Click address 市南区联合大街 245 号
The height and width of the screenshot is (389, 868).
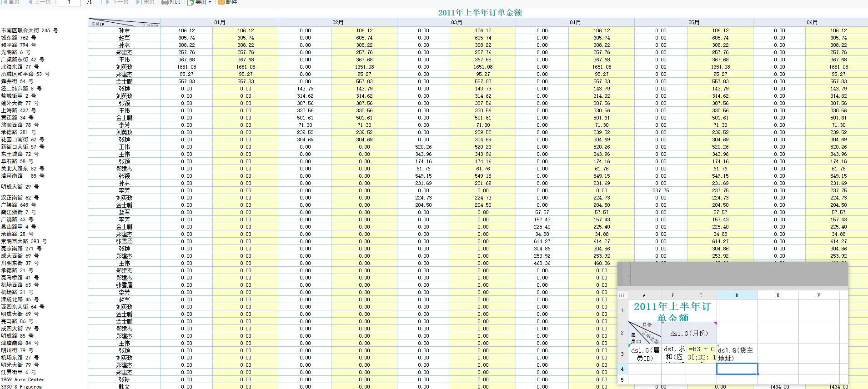(x=30, y=30)
